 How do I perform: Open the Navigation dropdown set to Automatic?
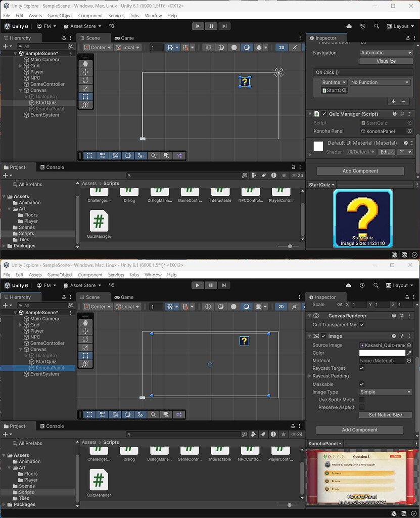coord(386,53)
